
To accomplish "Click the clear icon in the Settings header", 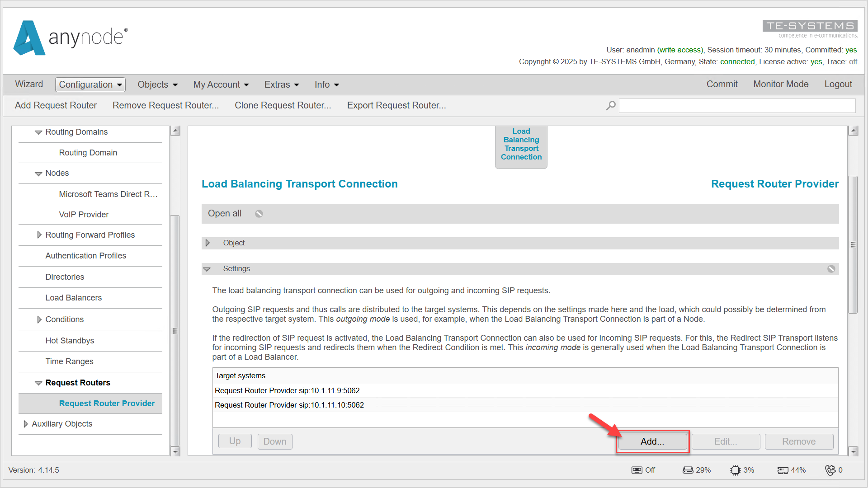I will tap(831, 268).
